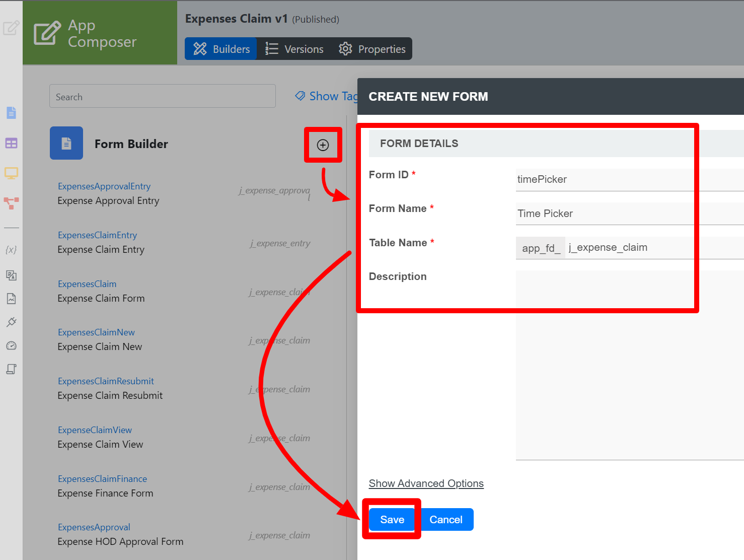Viewport: 744px width, 560px height.
Task: Open the purple Datalist Builder sidebar icon
Action: tap(11, 144)
